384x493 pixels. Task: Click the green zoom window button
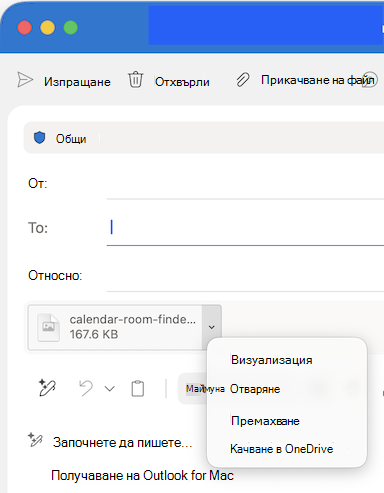coord(71,28)
